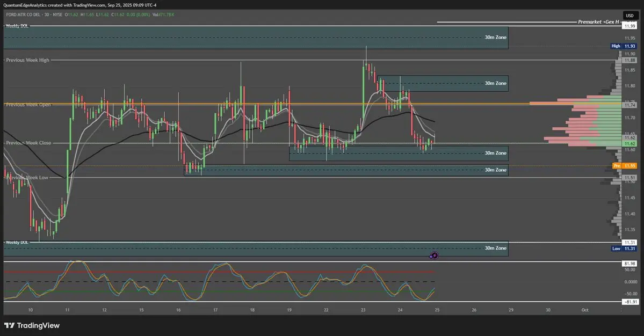Select the Previous Week Close line label
This screenshot has height=336, width=644.
pyautogui.click(x=28, y=143)
